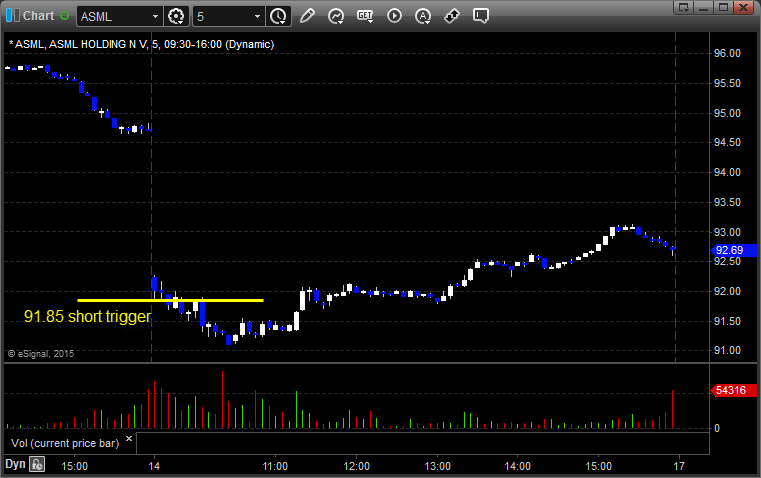The height and width of the screenshot is (478, 761).
Task: Click the pin/link tool icon
Action: pyautogui.click(x=452, y=16)
